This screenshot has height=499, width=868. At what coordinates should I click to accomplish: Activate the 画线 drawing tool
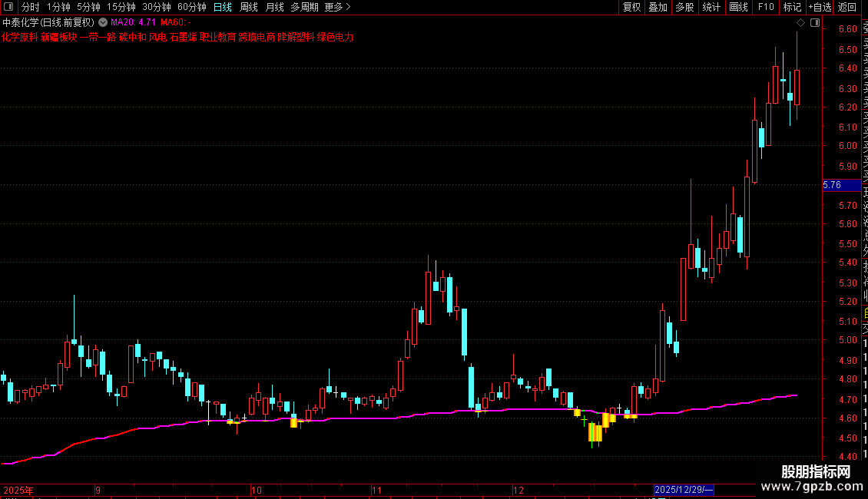coord(738,7)
